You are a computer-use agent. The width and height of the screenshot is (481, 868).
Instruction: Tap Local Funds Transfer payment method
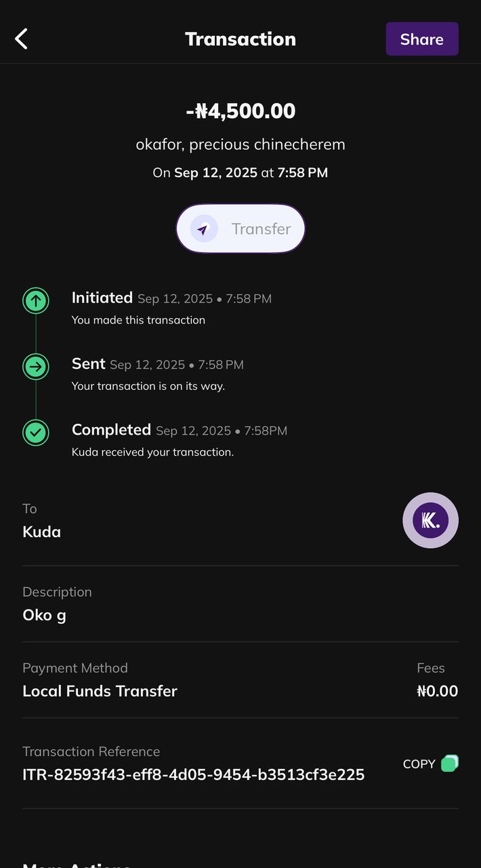point(100,691)
